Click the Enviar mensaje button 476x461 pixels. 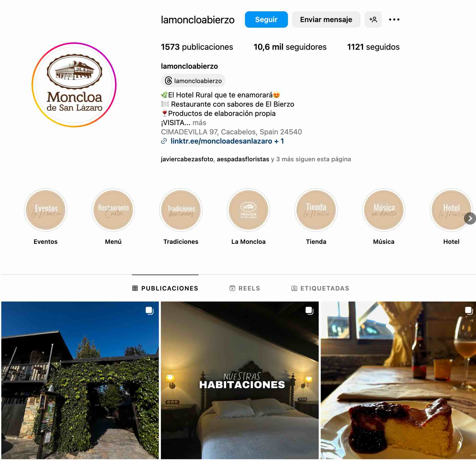[x=326, y=19]
